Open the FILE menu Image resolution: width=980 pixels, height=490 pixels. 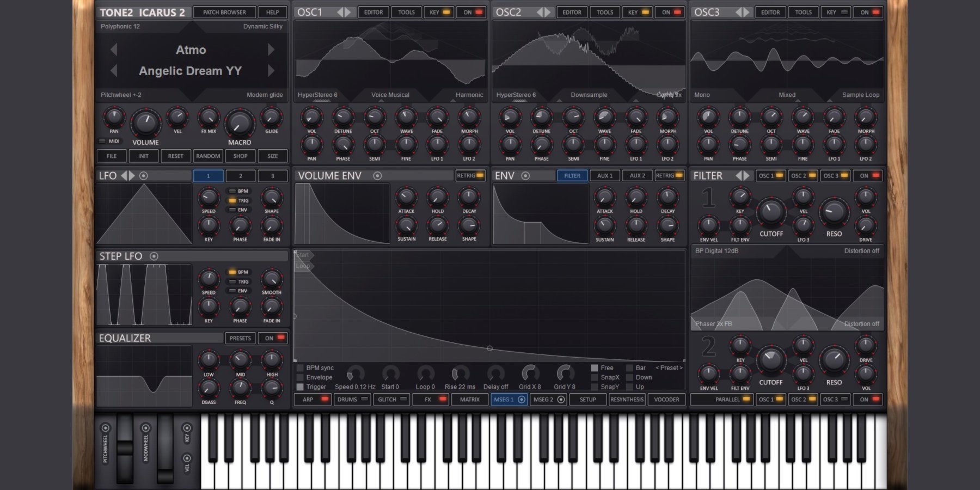pos(112,156)
